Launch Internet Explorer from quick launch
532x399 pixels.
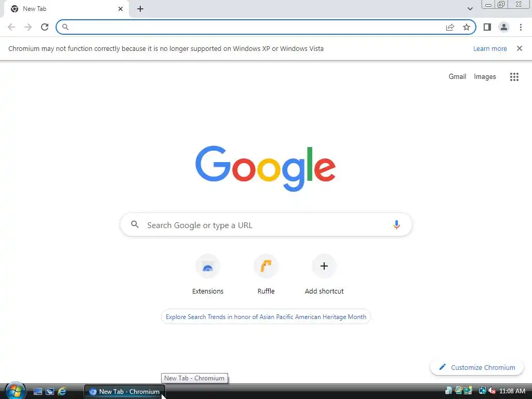click(x=62, y=392)
